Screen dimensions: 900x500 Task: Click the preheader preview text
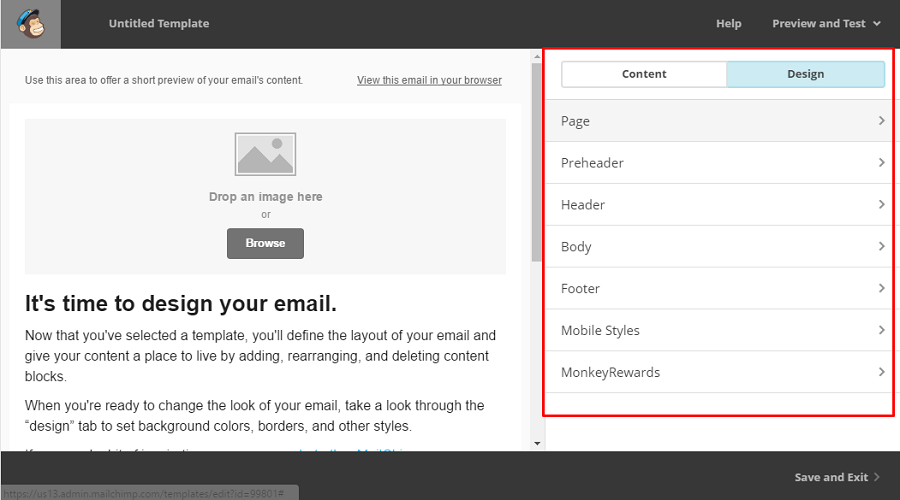[164, 80]
